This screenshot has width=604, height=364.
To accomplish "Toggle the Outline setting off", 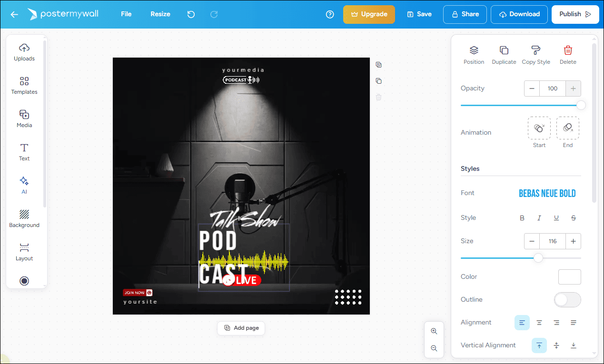I will pyautogui.click(x=567, y=300).
